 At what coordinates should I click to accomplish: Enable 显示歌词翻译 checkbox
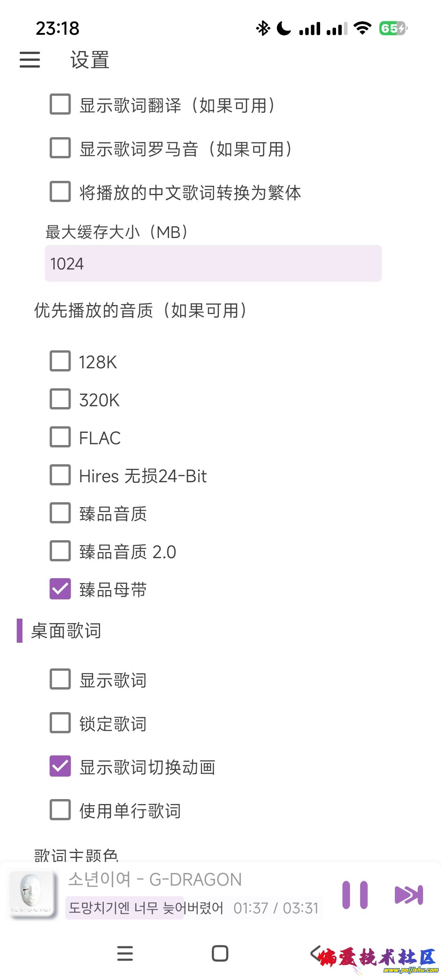60,105
